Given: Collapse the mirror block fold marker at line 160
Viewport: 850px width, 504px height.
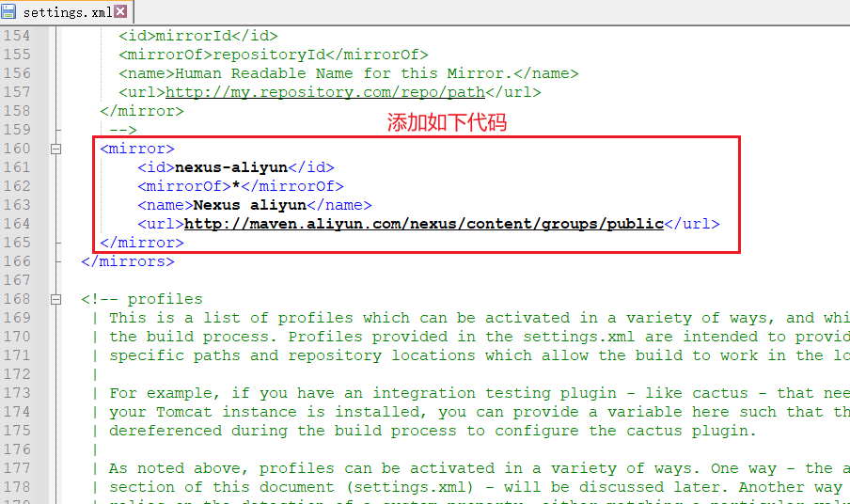Looking at the screenshot, I should tap(55, 149).
